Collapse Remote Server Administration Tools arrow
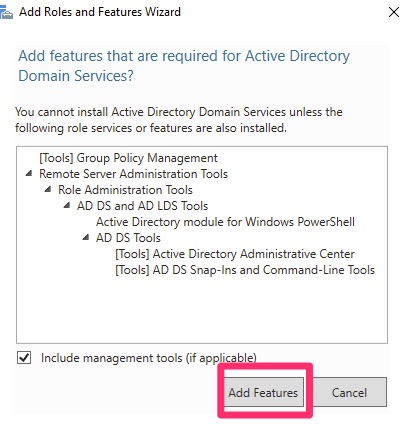Viewport: 409px width, 432px height. pos(29,173)
